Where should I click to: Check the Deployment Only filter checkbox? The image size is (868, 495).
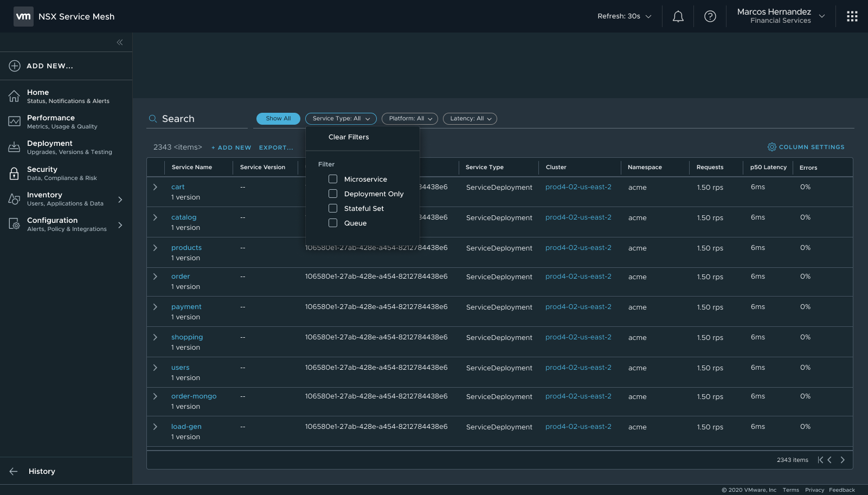tap(333, 194)
